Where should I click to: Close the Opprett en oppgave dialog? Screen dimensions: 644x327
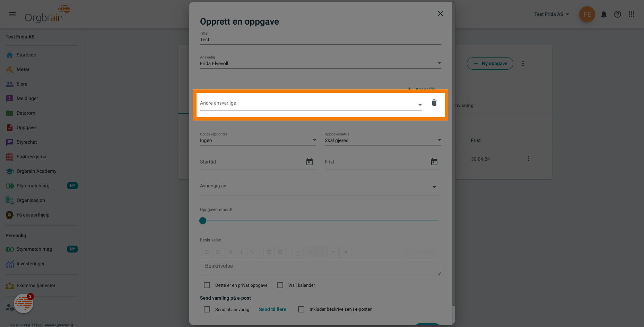pos(441,14)
